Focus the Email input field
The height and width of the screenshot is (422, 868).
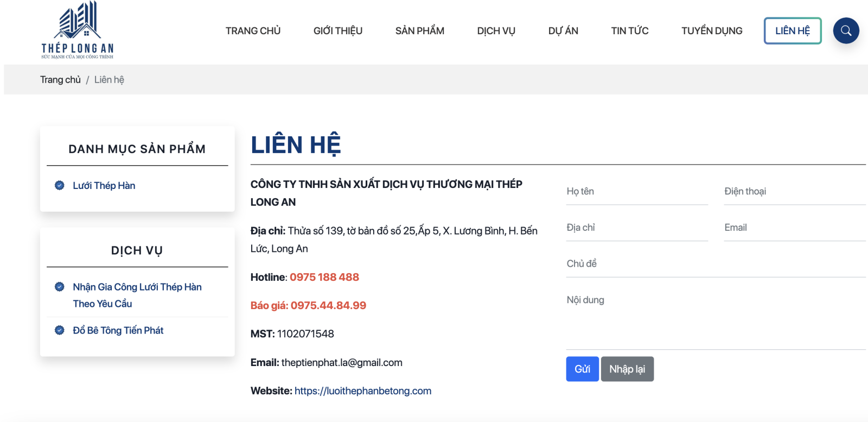[795, 228]
